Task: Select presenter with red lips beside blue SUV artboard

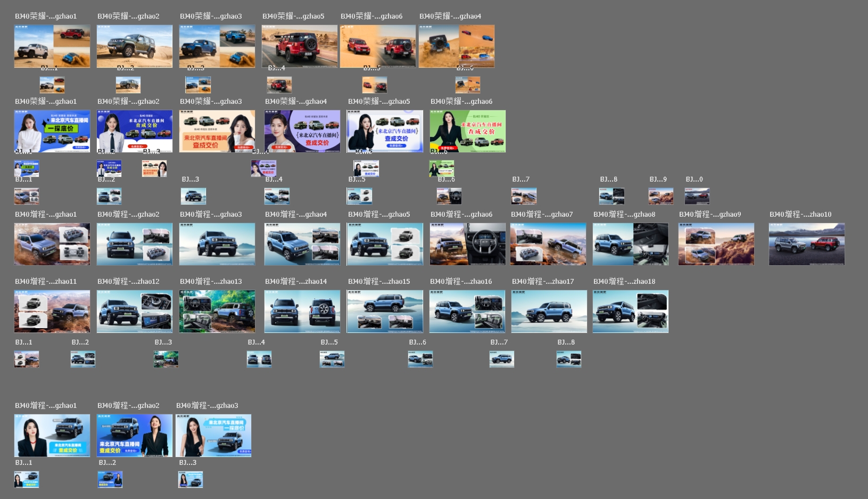Action: (x=52, y=436)
